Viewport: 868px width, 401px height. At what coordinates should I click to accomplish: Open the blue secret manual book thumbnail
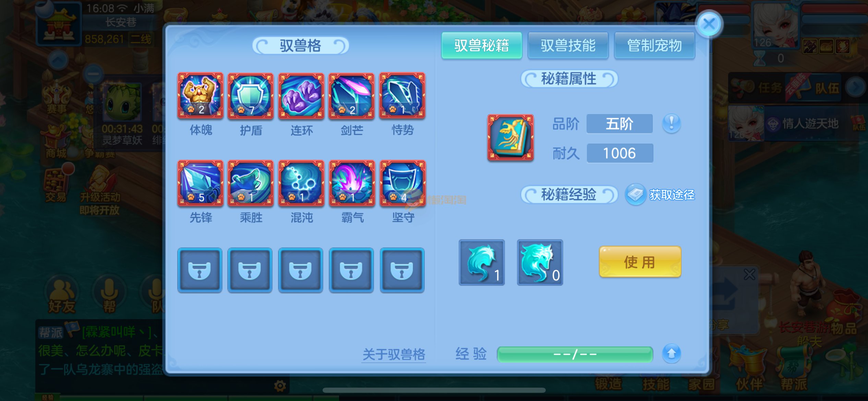tap(510, 138)
